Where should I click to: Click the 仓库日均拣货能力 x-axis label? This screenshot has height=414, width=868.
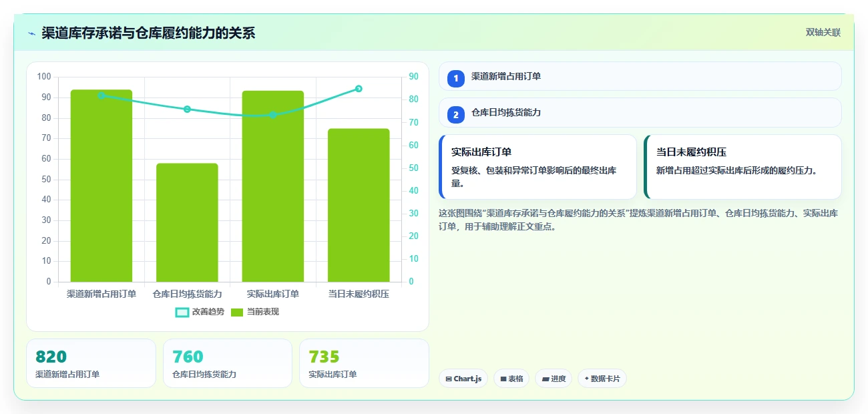(187, 294)
